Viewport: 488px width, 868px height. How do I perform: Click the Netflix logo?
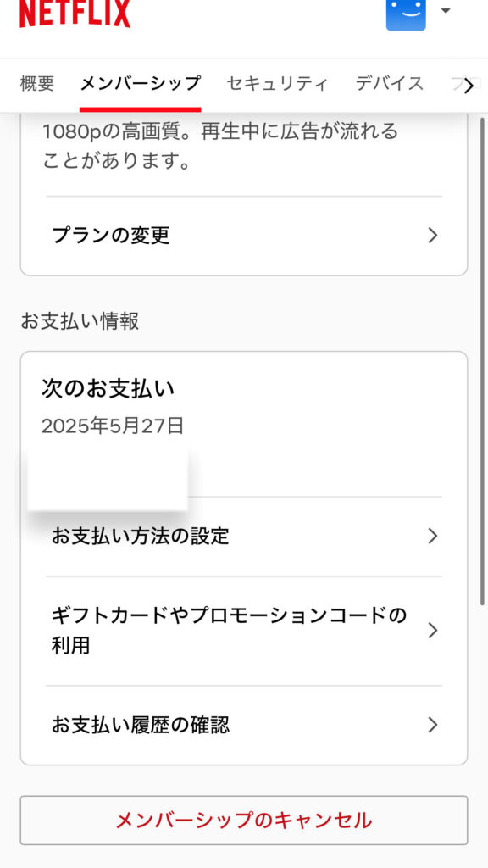[x=75, y=14]
